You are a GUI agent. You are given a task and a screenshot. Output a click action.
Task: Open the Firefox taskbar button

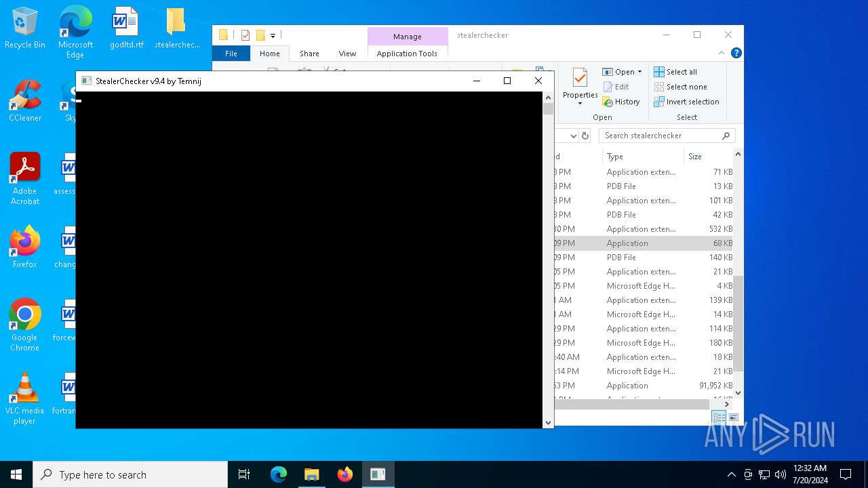tap(344, 474)
